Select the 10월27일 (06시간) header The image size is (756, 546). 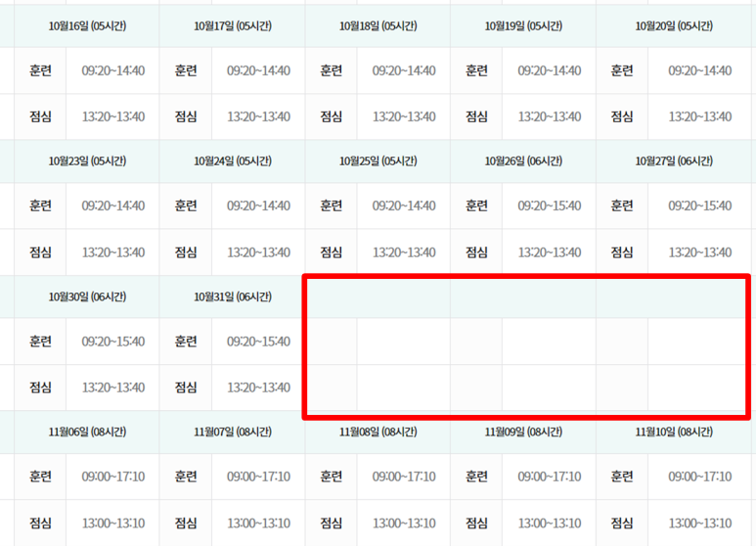click(x=674, y=161)
